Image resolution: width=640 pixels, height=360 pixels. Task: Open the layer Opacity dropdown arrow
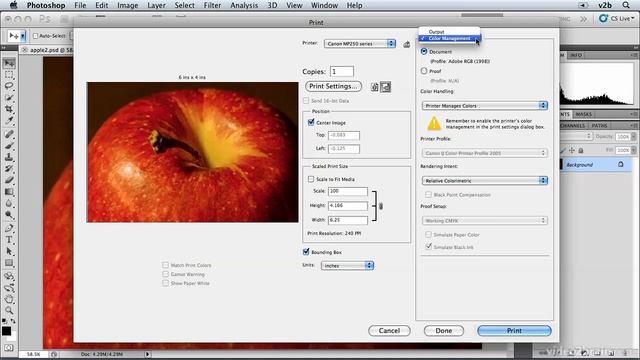633,137
